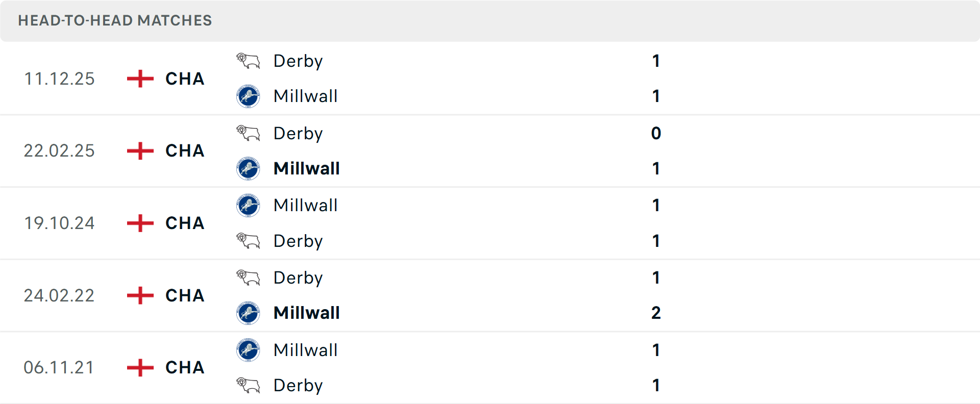Click the England flag icon on the last row
The width and height of the screenshot is (980, 404).
[139, 367]
